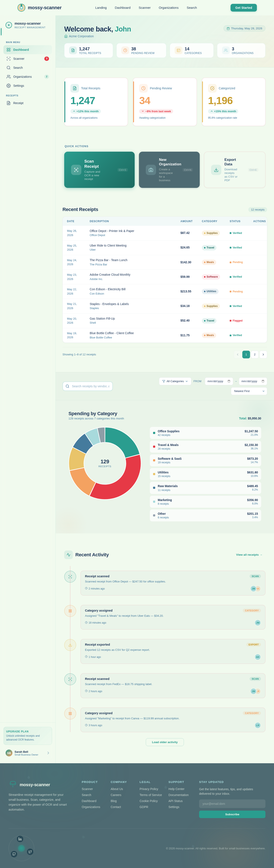Click the 12 receipts count badge
274x868 pixels.
[x=258, y=210]
